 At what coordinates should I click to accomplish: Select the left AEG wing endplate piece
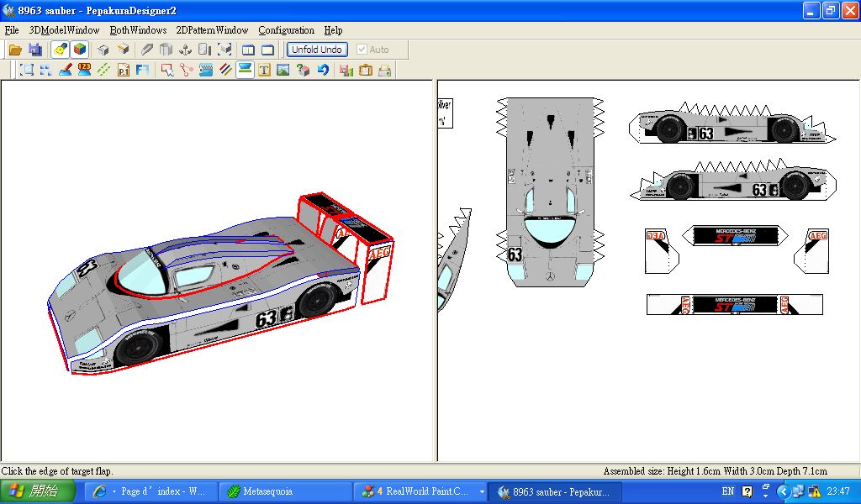[662, 250]
